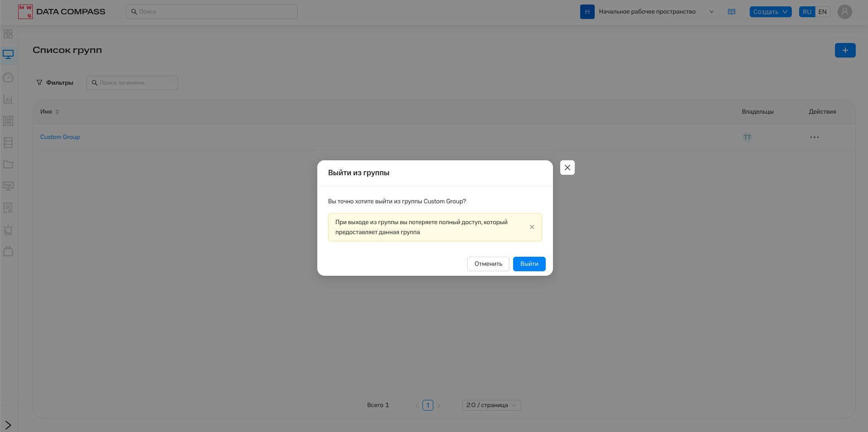The height and width of the screenshot is (432, 868).
Task: Click the Отменить button
Action: [488, 264]
